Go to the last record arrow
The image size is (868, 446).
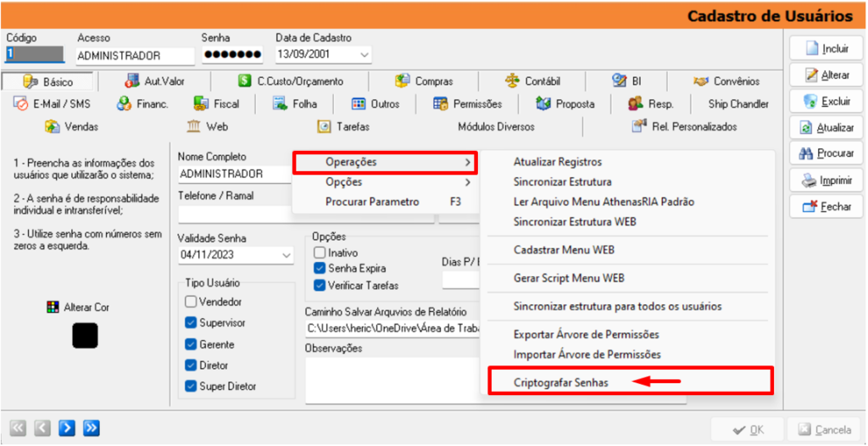pos(92,427)
